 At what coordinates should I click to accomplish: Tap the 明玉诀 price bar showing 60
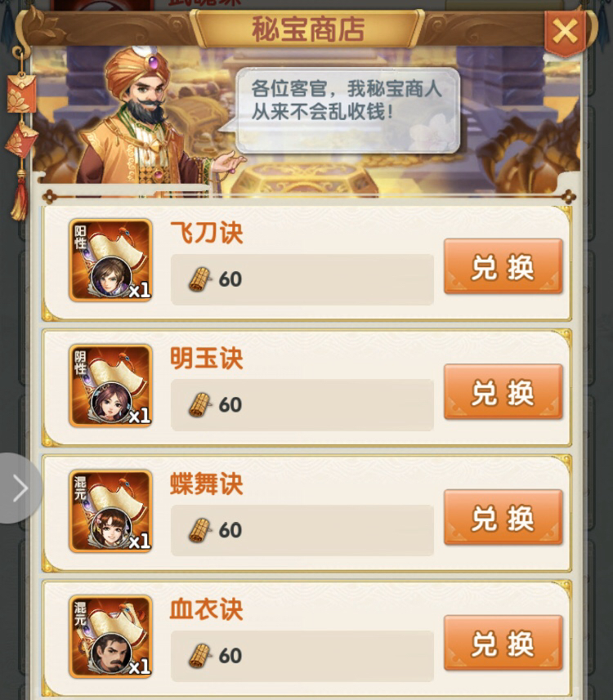pyautogui.click(x=302, y=405)
